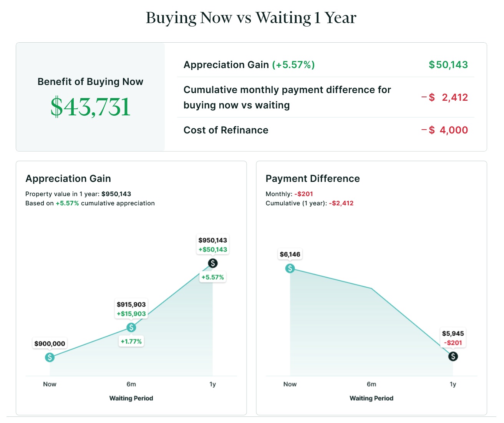504x423 pixels.
Task: Click the "Buying Now vs Waiting 1 Year" title
Action: click(251, 18)
